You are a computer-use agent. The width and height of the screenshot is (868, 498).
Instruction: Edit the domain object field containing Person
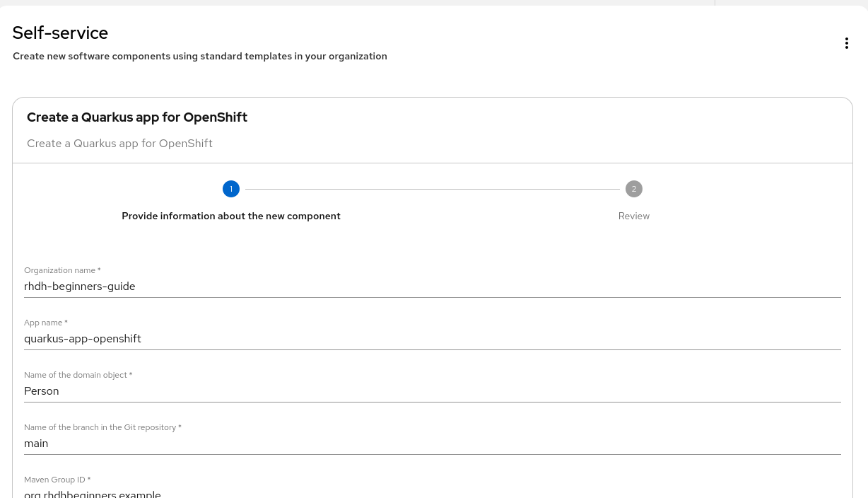tap(432, 391)
